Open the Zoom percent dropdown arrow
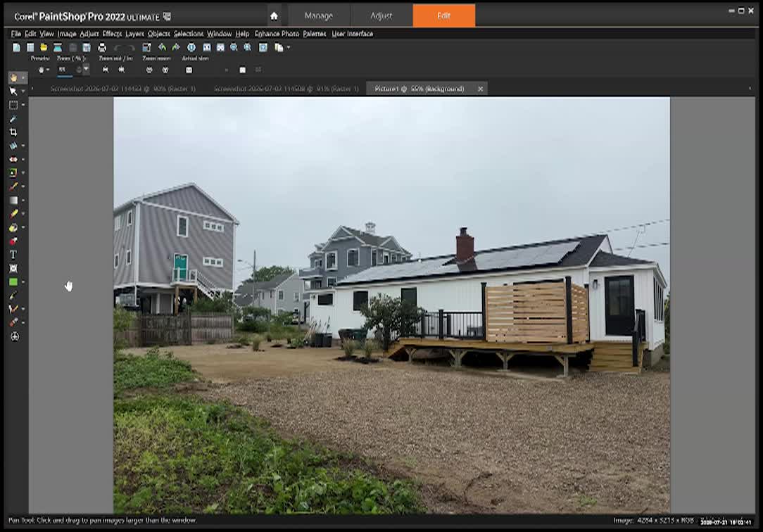Screen dimensions: 763x532 [x=86, y=70]
